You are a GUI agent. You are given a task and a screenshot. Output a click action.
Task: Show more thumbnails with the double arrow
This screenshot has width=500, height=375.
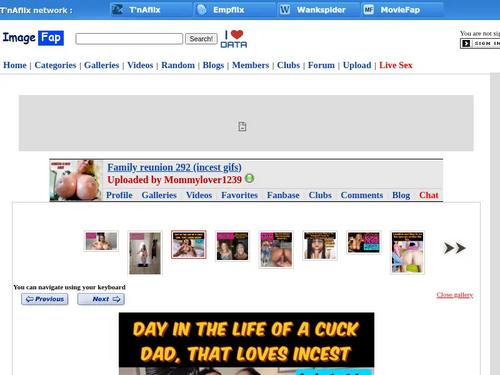[x=454, y=248]
